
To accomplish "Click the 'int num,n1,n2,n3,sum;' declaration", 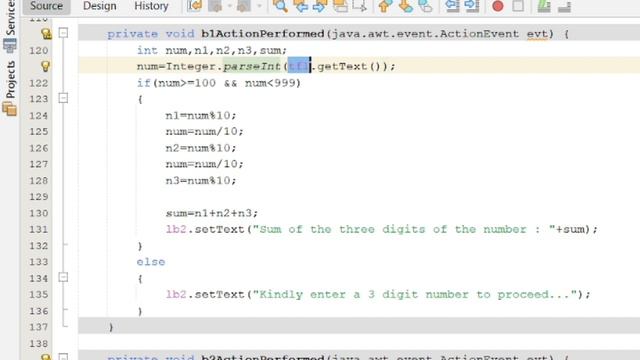I will (x=212, y=50).
